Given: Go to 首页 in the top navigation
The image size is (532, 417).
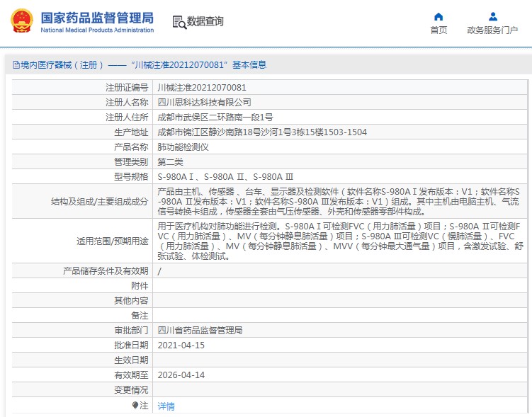Looking at the screenshot, I should click(x=438, y=30).
